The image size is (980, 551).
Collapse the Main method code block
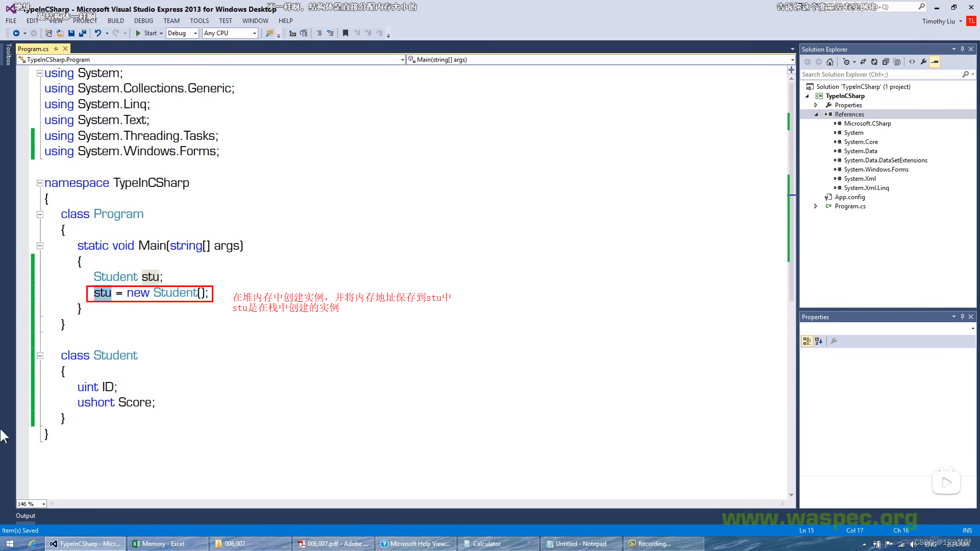pyautogui.click(x=40, y=246)
